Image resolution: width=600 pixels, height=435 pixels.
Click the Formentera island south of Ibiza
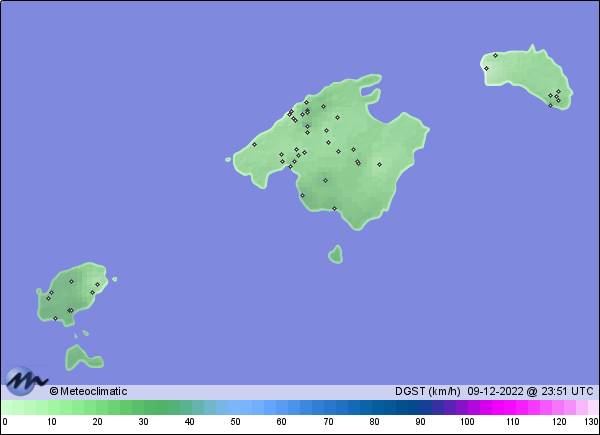[83, 358]
